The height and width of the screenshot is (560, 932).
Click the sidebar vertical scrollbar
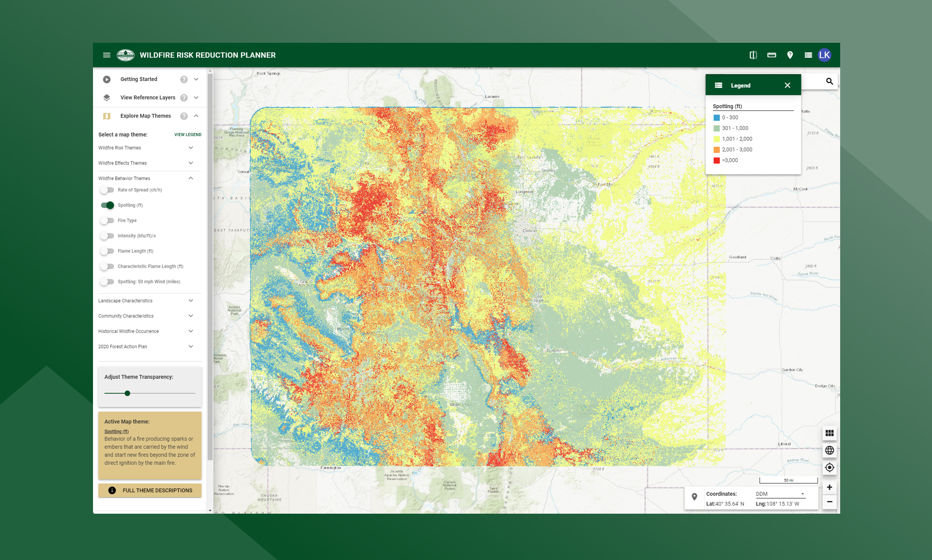pos(210,267)
